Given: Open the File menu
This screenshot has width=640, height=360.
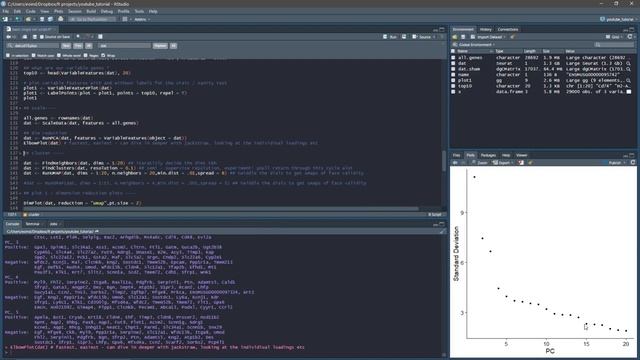Looking at the screenshot, I should click(6, 11).
